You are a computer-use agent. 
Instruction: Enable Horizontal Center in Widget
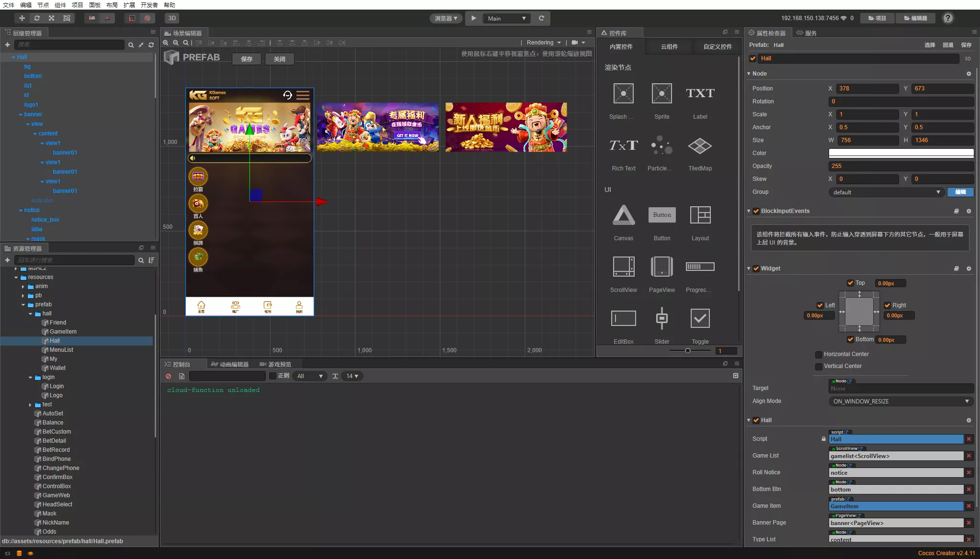coord(819,354)
